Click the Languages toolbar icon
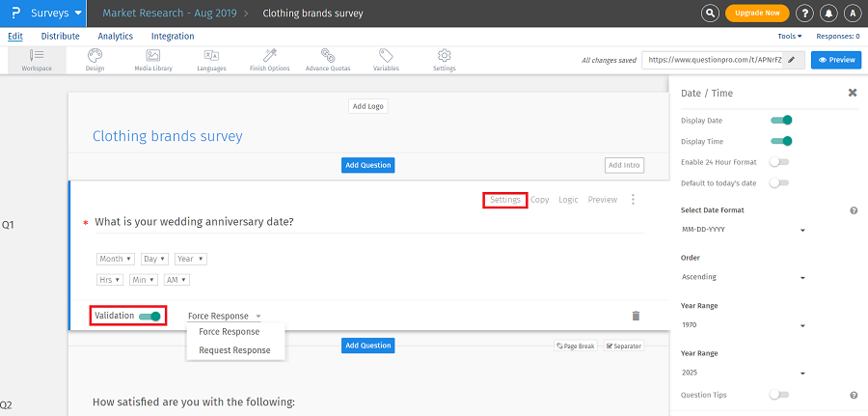 (x=211, y=56)
